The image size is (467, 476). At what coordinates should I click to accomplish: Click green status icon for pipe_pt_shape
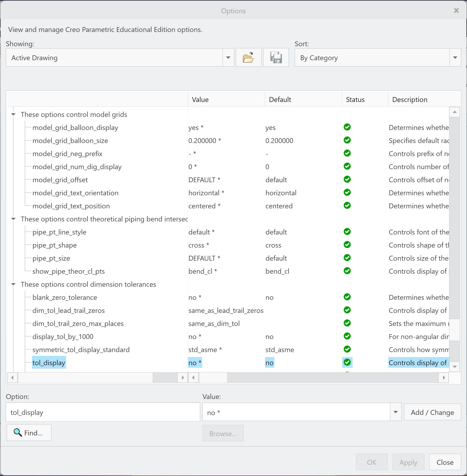coord(347,245)
